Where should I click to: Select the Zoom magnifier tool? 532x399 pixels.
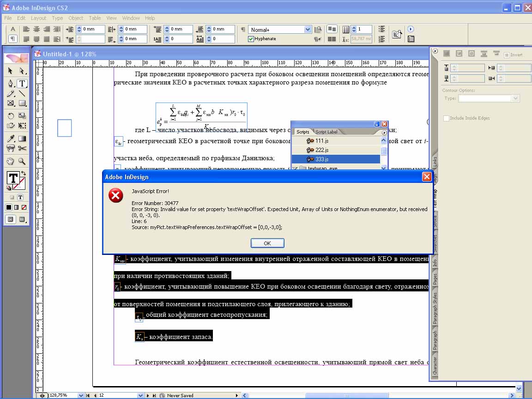tap(22, 161)
